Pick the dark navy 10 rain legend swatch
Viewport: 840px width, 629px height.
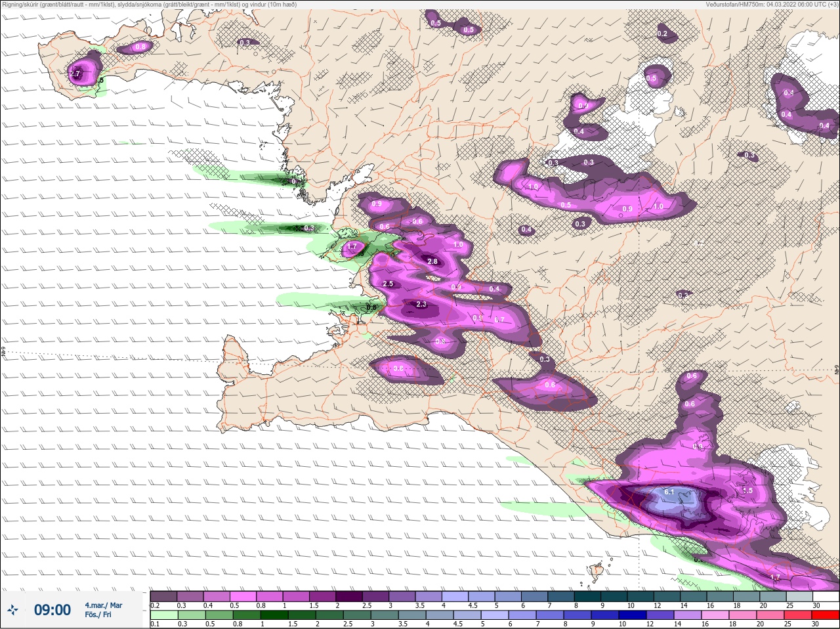coord(632,615)
